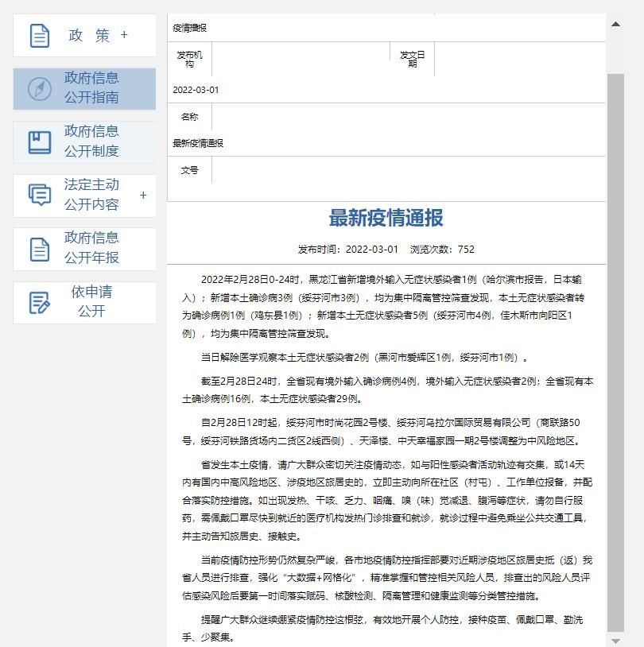Viewport: 644px width, 647px height.
Task: Click the scrollbar down arrow
Action: [615, 640]
